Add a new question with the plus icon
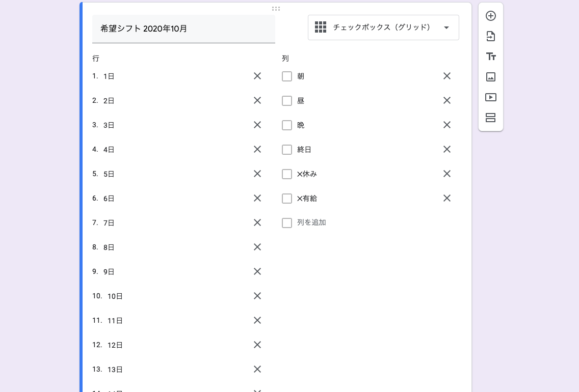This screenshot has height=392, width=579. (490, 16)
